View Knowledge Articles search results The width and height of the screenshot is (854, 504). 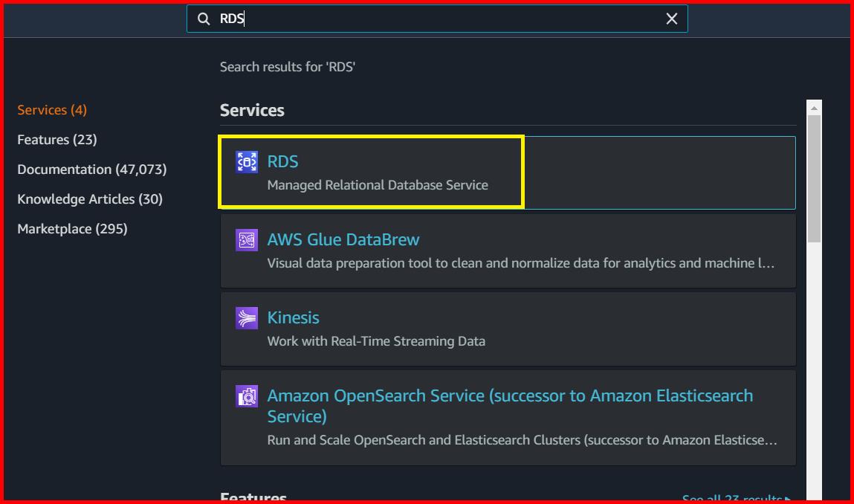pos(89,198)
